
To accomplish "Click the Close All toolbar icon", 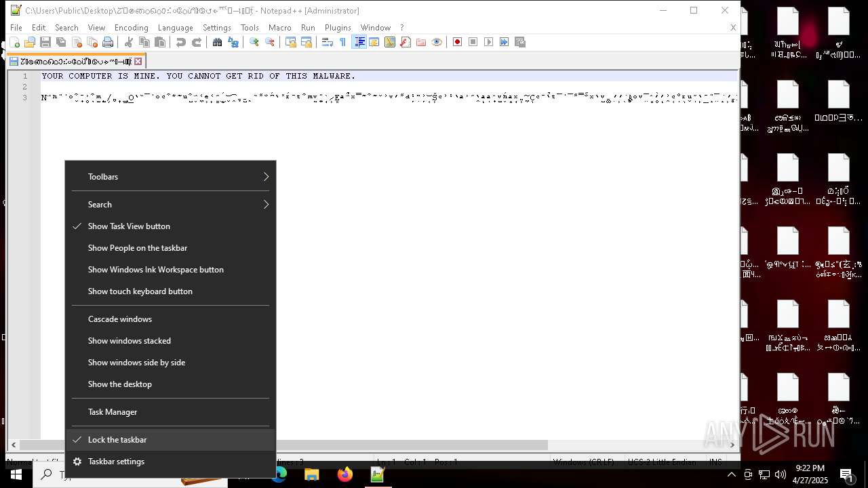I will 92,42.
